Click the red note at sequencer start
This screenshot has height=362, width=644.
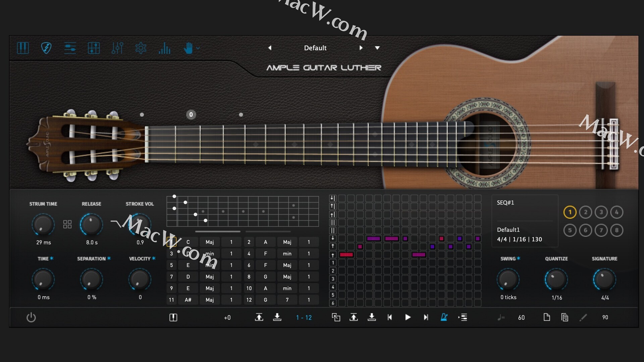tap(346, 255)
